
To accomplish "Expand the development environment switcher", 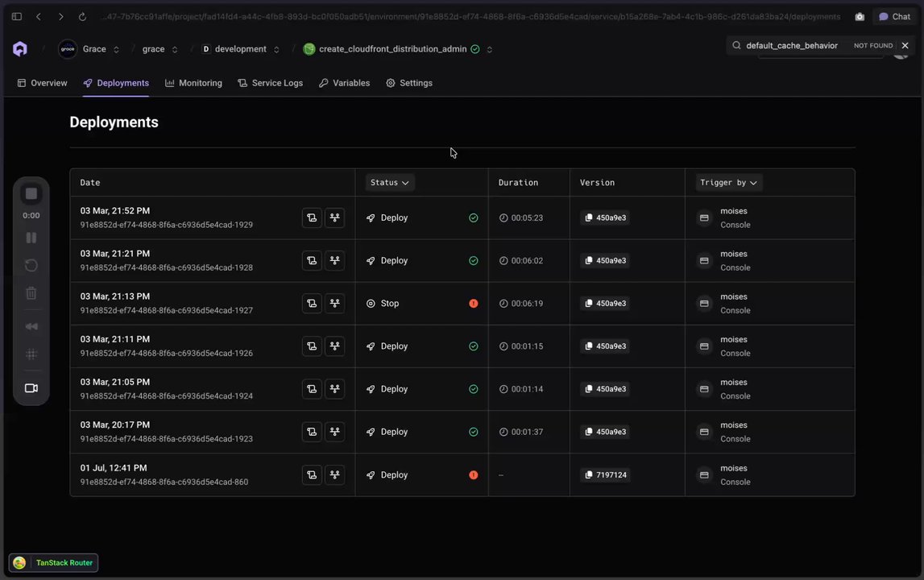I will tap(276, 49).
